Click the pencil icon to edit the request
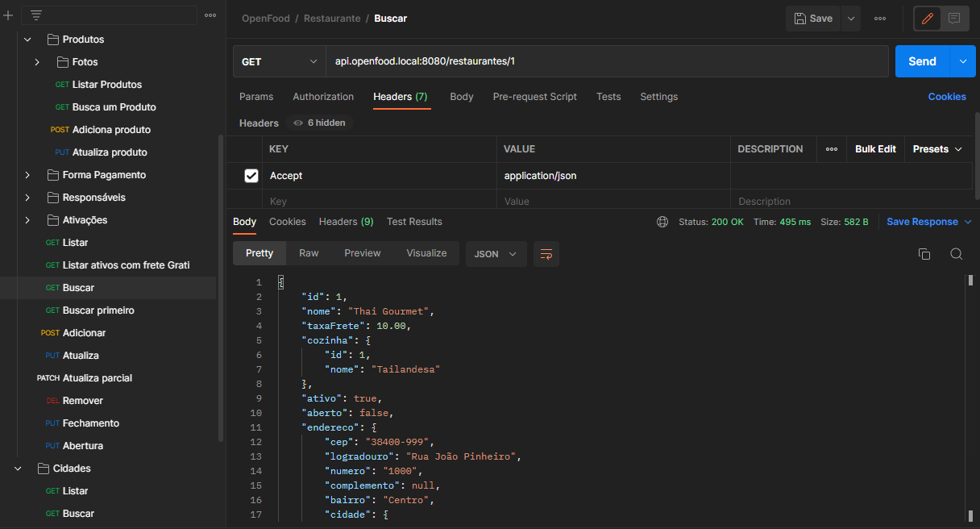The height and width of the screenshot is (529, 980). point(927,18)
